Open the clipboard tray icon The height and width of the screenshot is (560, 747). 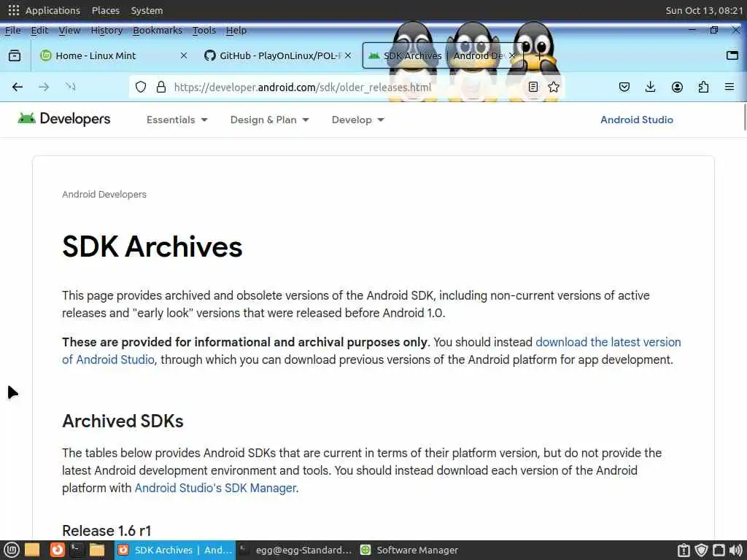coord(684,550)
